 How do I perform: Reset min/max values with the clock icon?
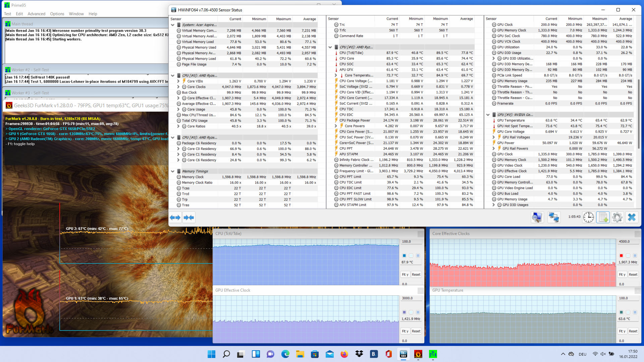pos(588,217)
